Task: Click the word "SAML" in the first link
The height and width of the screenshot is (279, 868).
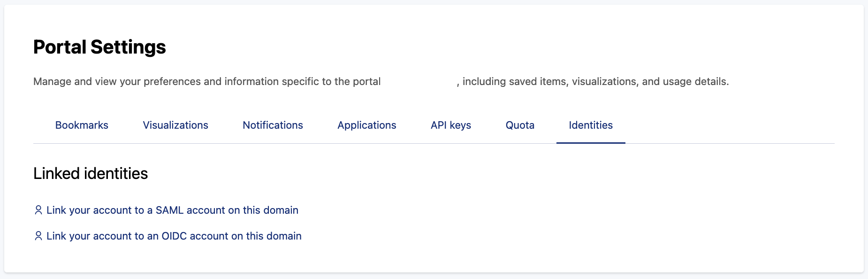Action: 169,210
